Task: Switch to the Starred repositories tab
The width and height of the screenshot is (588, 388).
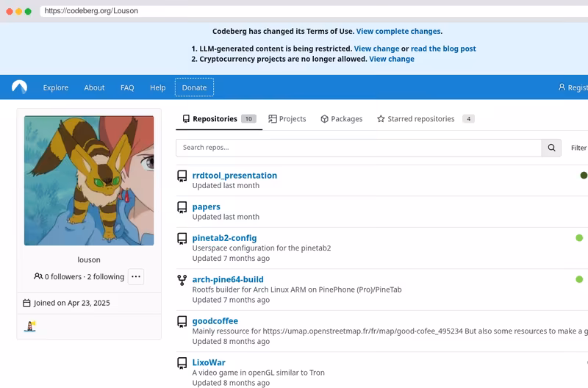Action: coord(426,119)
